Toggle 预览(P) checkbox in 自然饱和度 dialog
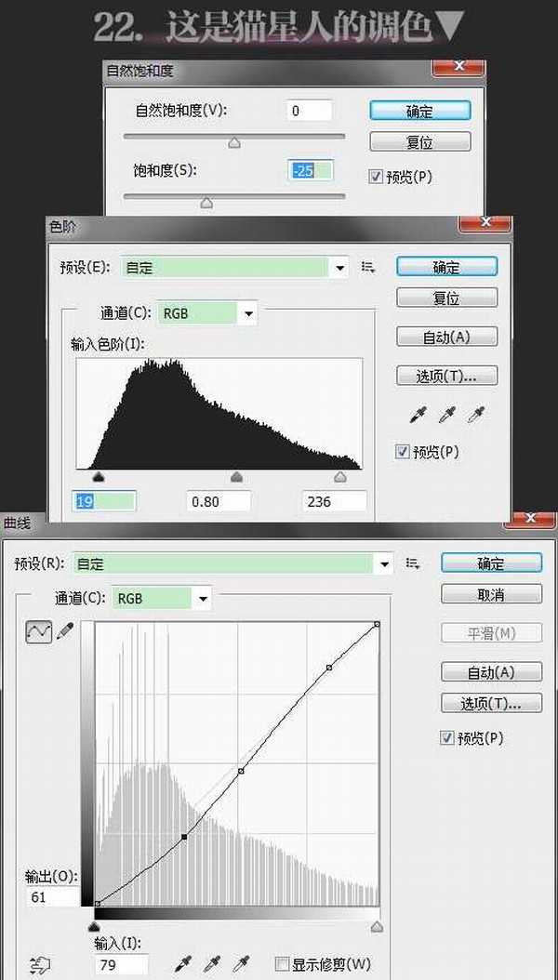This screenshot has height=980, width=558. 377,176
